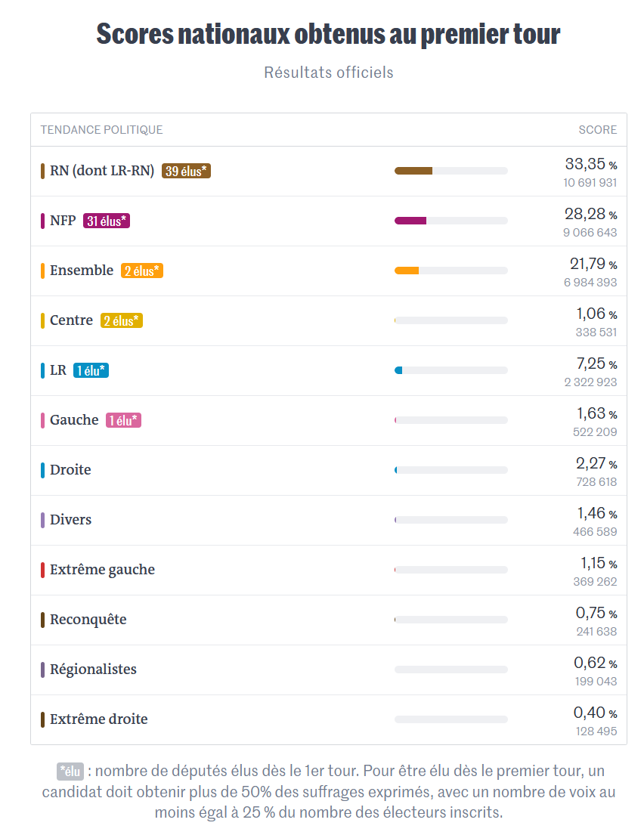
Task: Click the NFP magenta progress bar
Action: click(x=450, y=221)
